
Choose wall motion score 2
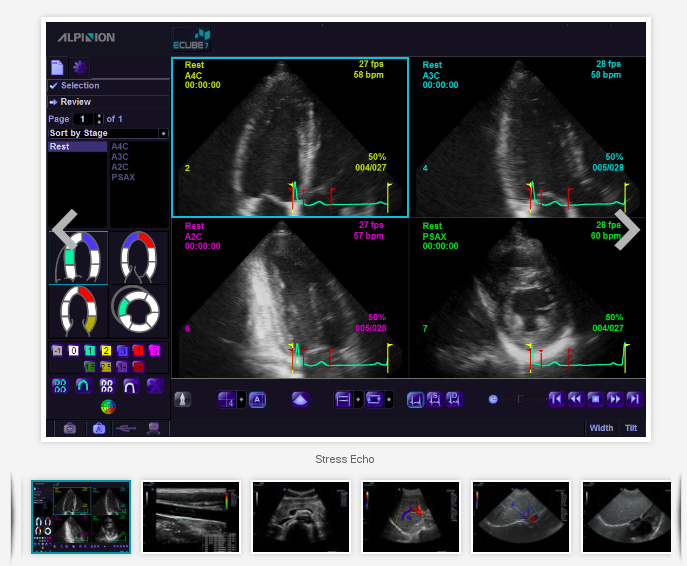[106, 350]
